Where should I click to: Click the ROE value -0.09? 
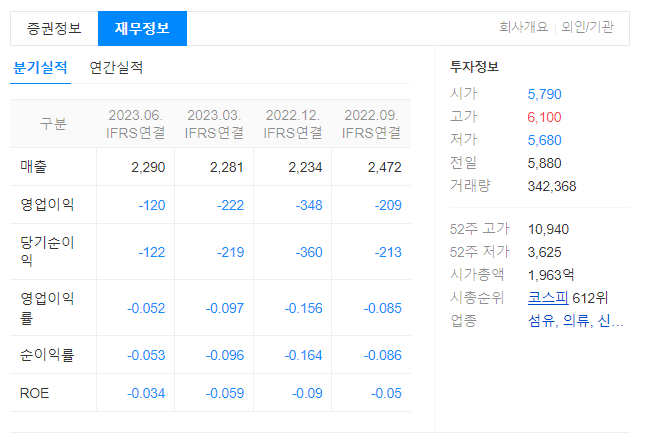pos(307,394)
